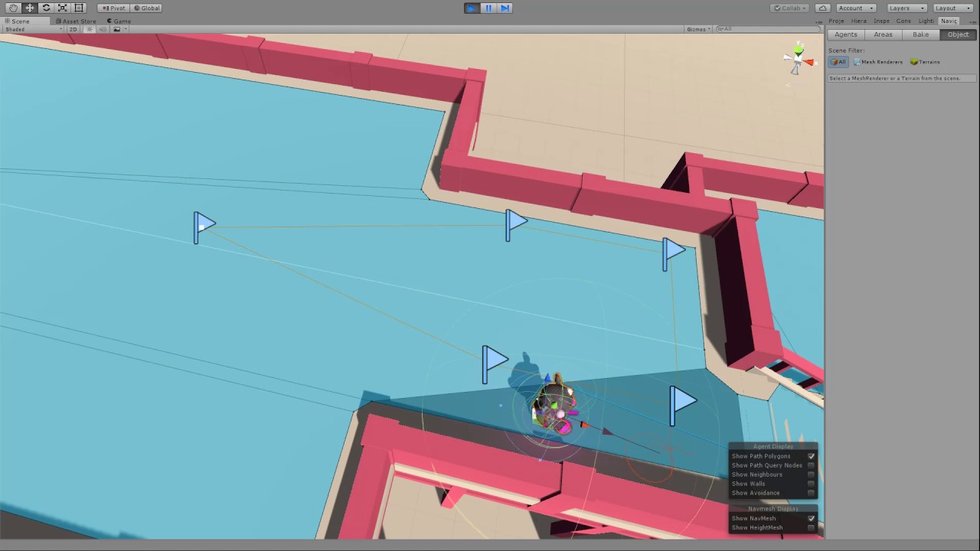The height and width of the screenshot is (551, 980).
Task: Click the cloud services icon
Action: click(x=822, y=8)
